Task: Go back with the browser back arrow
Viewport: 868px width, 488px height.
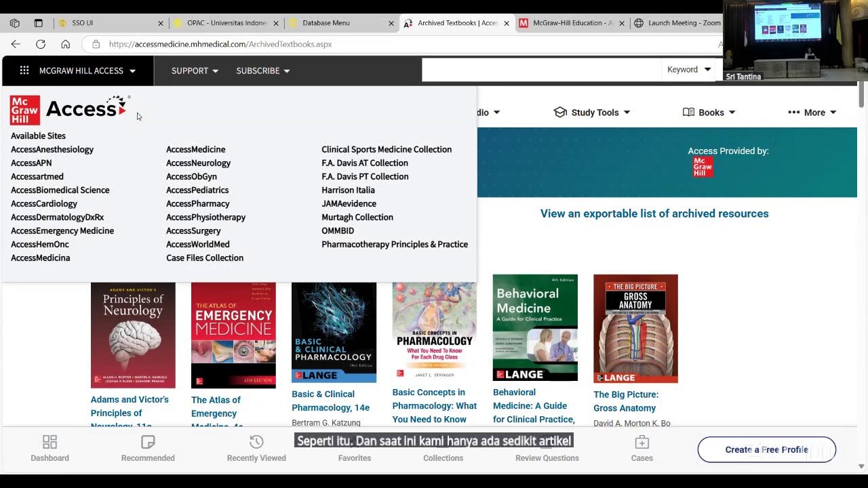Action: 16,44
